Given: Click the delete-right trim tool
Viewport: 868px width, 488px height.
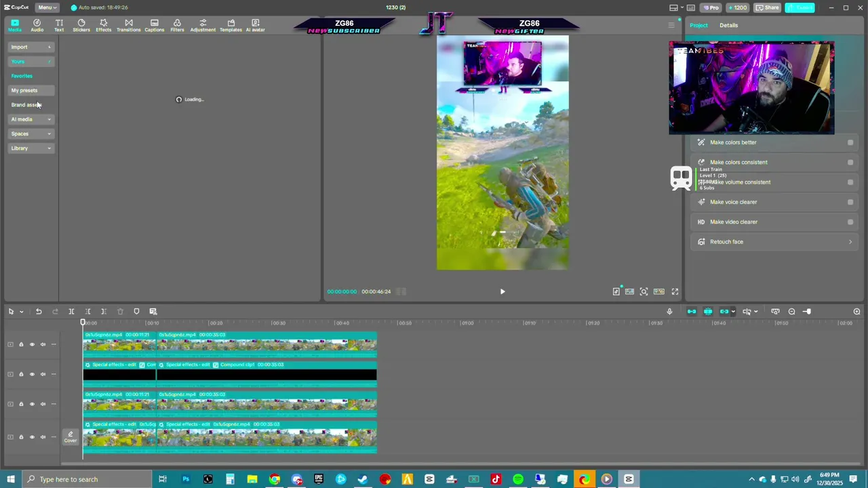Looking at the screenshot, I should click(x=104, y=311).
